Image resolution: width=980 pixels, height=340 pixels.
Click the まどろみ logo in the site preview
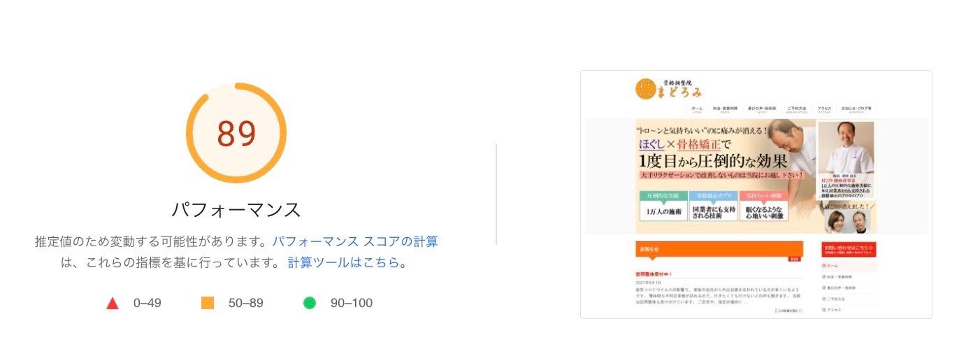click(668, 89)
